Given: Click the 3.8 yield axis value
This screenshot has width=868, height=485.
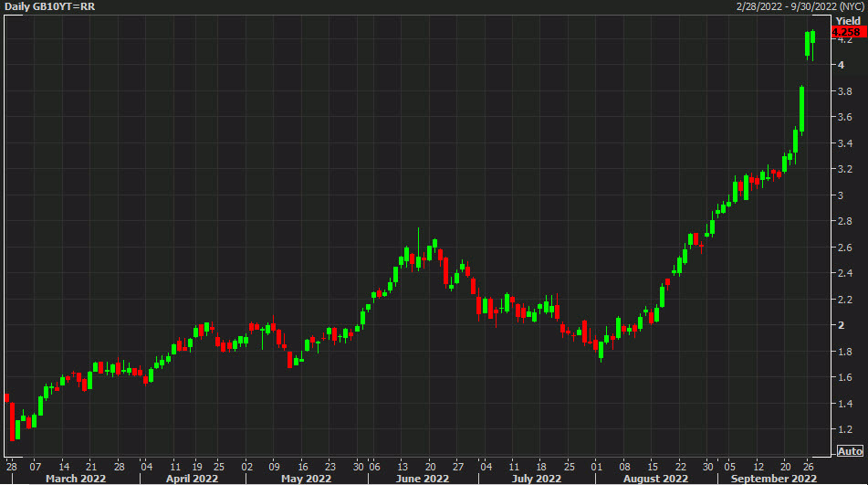Looking at the screenshot, I should (845, 91).
